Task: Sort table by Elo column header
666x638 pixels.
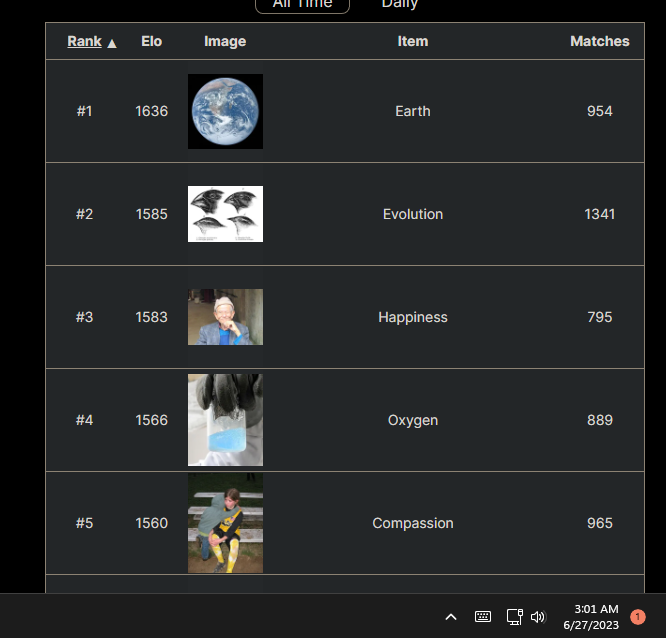Action: click(x=152, y=41)
